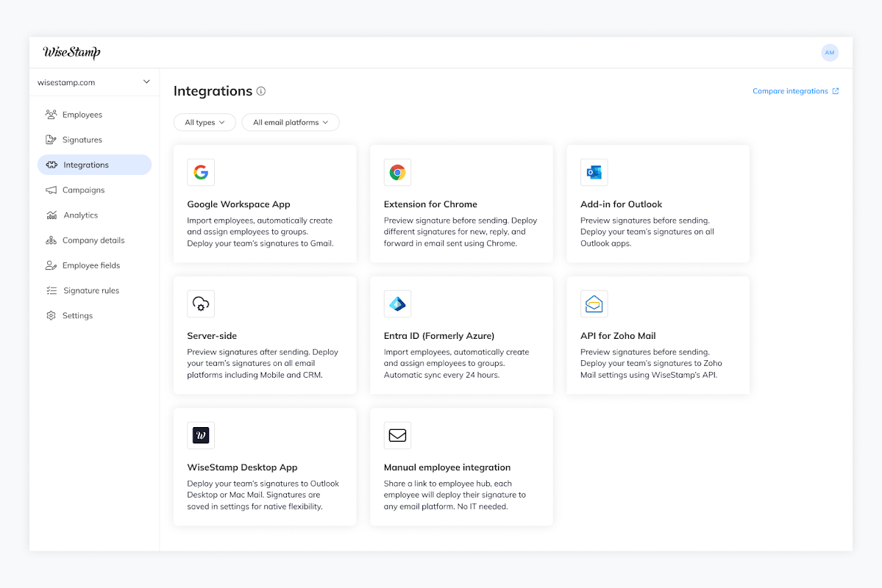882x588 pixels.
Task: Click the Company details org-chart icon
Action: point(51,240)
